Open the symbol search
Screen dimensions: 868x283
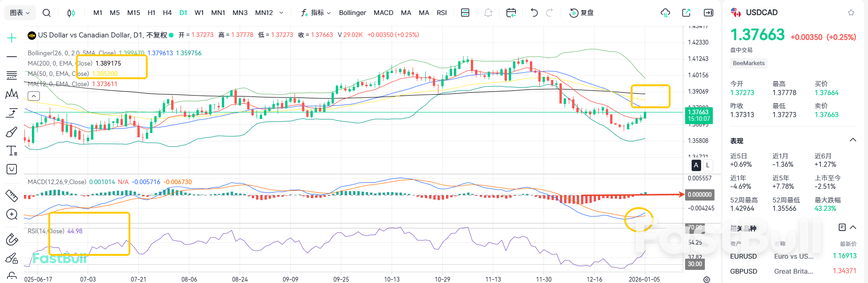46,13
